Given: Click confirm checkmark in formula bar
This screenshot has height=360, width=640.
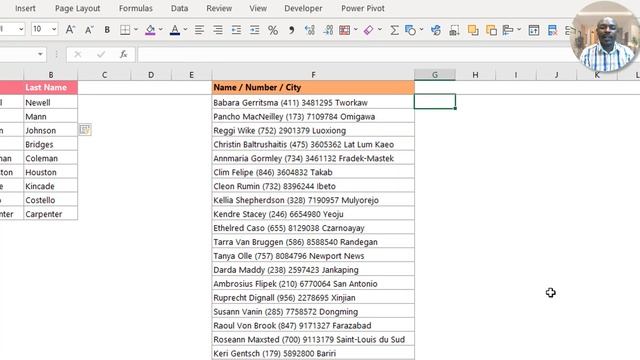Looking at the screenshot, I should 101,54.
